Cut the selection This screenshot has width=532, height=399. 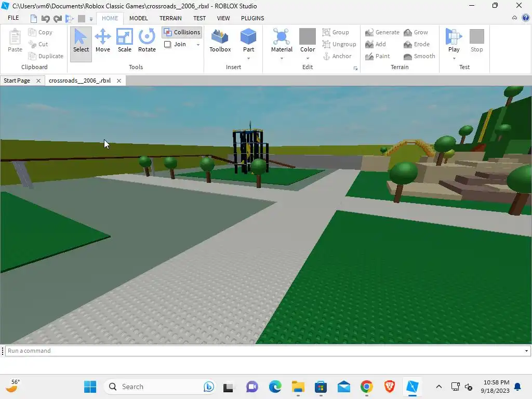tap(38, 44)
